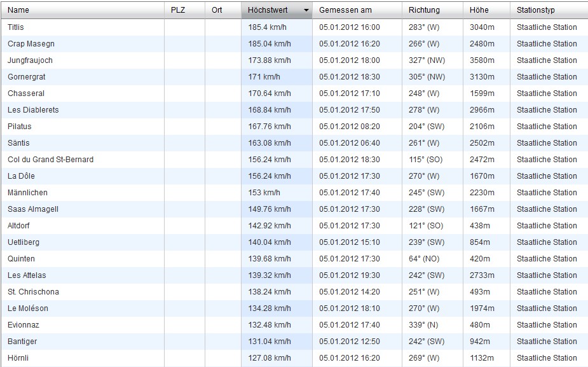Select the Säntis station row
Viewport: 588px width, 367px height.
click(18, 143)
